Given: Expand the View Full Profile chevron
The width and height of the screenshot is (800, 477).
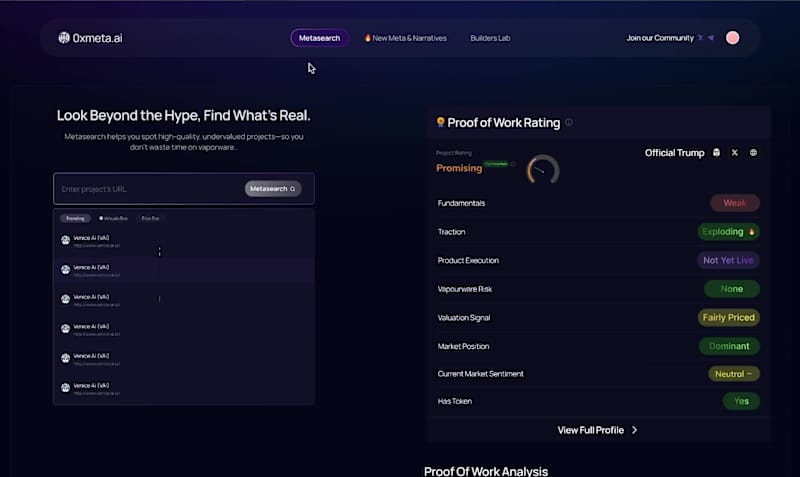Looking at the screenshot, I should (x=634, y=430).
